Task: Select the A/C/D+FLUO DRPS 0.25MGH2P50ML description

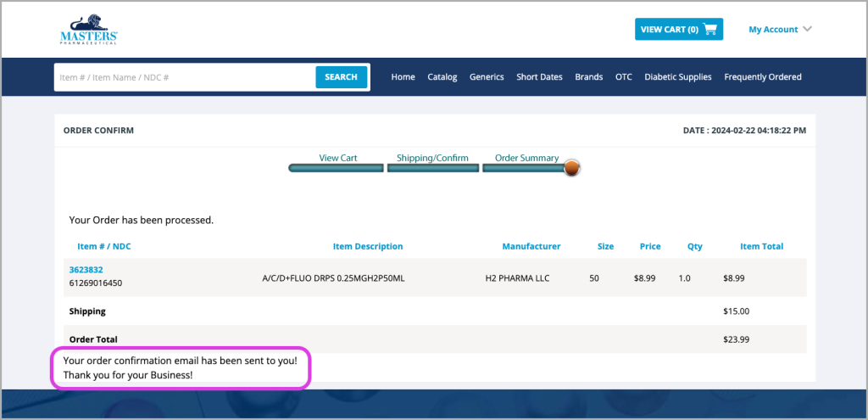Action: pyautogui.click(x=333, y=278)
